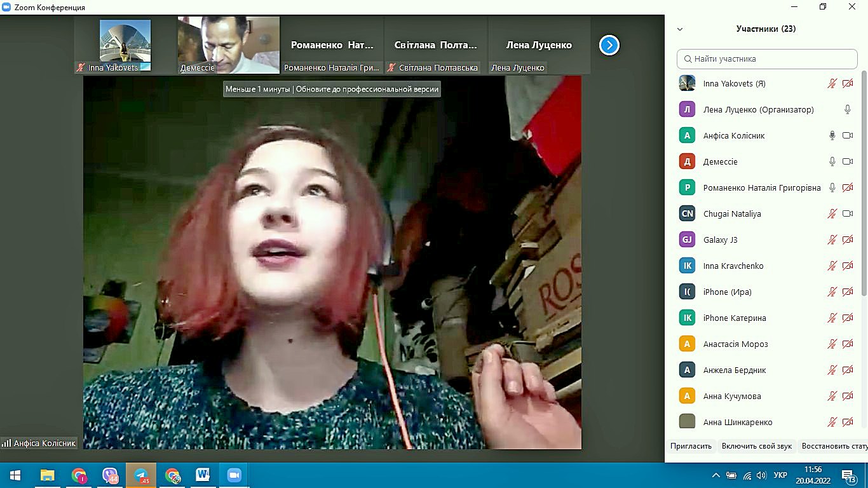Open the Windows Start menu
868x488 pixels.
coord(15,475)
